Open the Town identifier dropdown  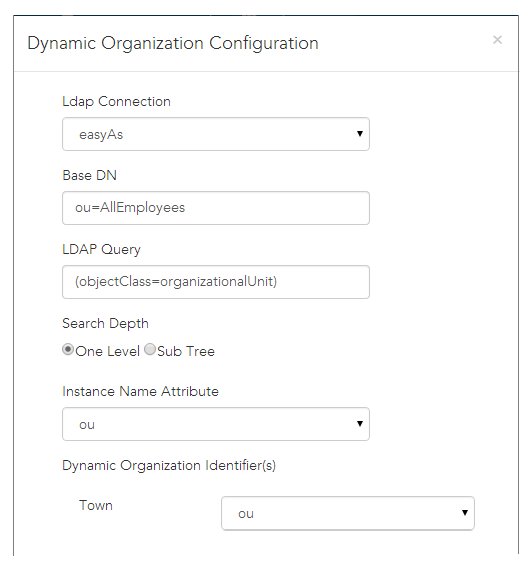[347, 513]
